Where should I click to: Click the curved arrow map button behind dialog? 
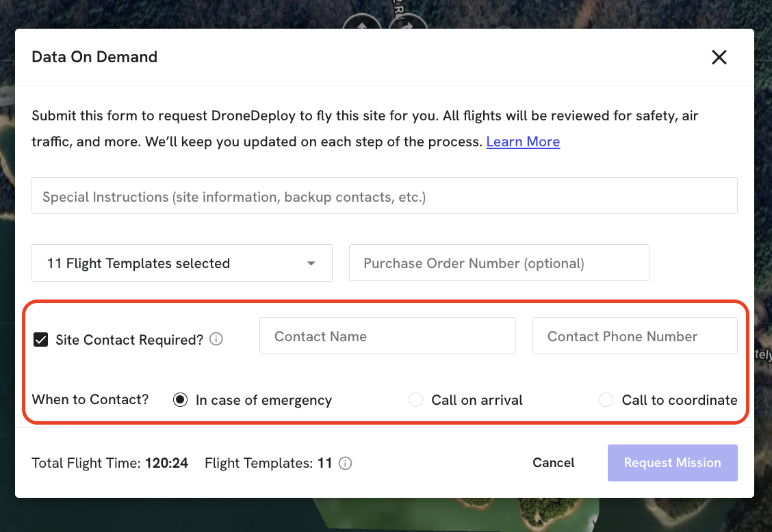click(x=407, y=23)
